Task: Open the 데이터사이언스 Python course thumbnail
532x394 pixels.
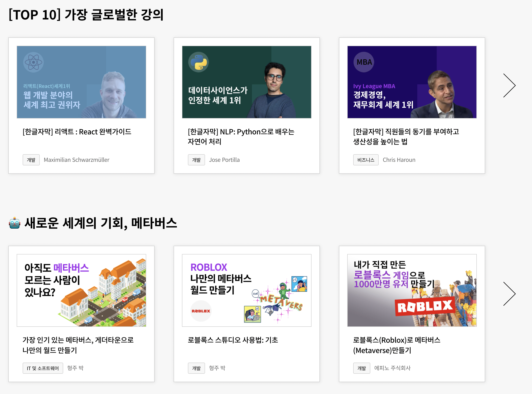Action: point(247,82)
